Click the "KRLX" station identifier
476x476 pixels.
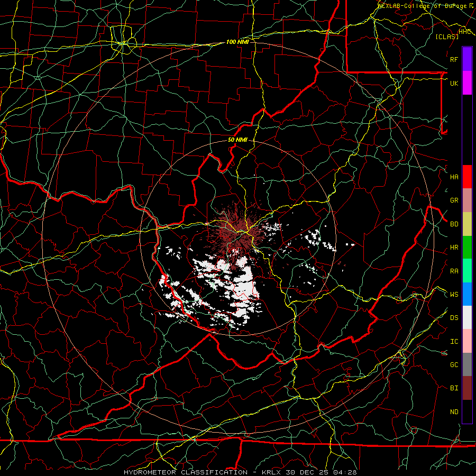tap(271, 472)
